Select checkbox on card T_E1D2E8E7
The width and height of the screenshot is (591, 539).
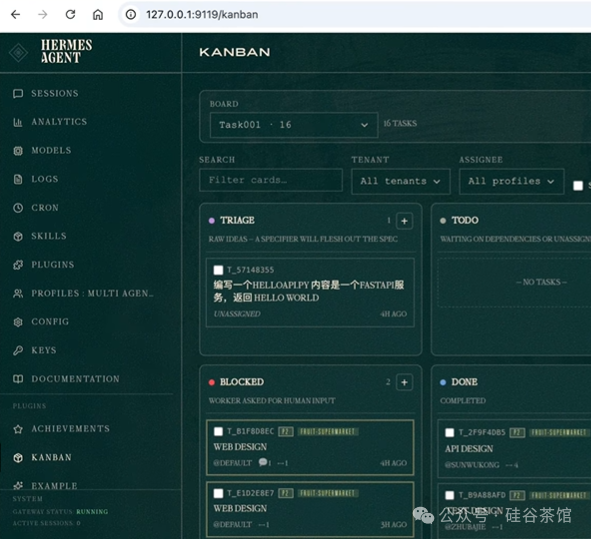click(x=218, y=493)
